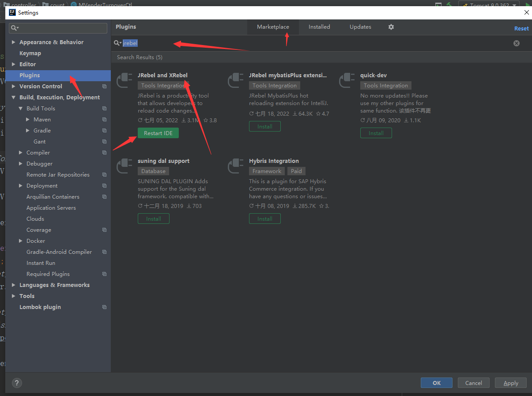This screenshot has width=532, height=396.
Task: Click the Paid tag under Hybris Integration
Action: point(297,171)
